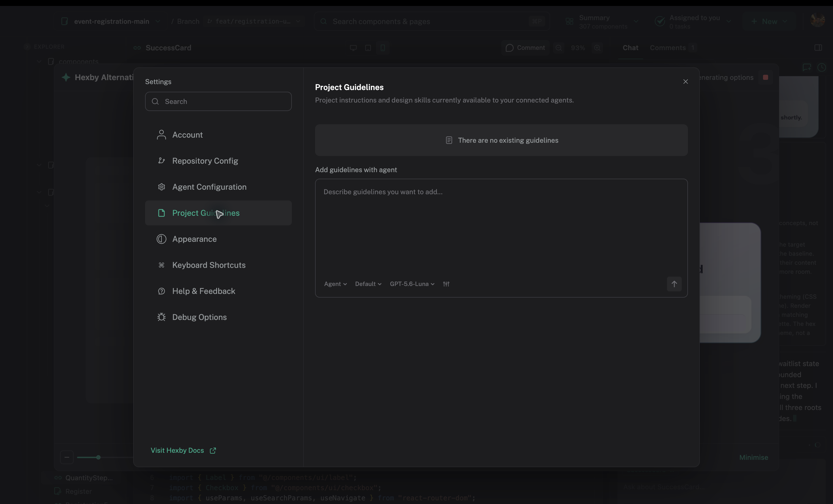Click the new chat bubble icon
Image resolution: width=833 pixels, height=504 pixels.
coord(807,67)
